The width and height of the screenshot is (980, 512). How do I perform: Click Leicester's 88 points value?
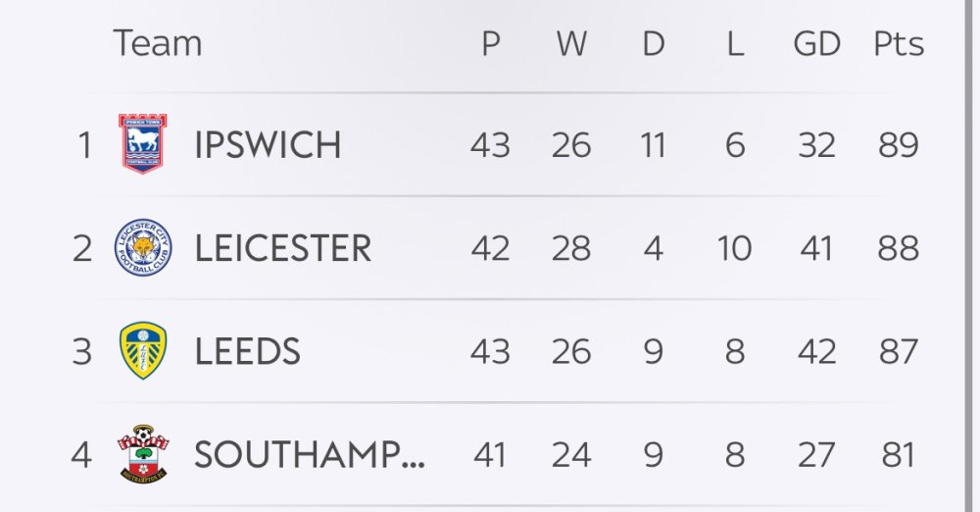coord(899,248)
